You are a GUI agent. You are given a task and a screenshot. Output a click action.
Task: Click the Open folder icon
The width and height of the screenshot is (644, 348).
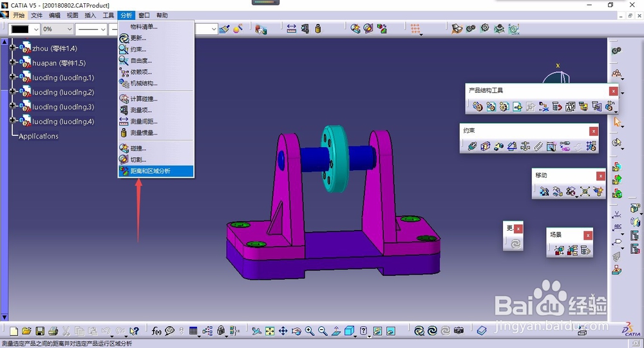(26, 331)
